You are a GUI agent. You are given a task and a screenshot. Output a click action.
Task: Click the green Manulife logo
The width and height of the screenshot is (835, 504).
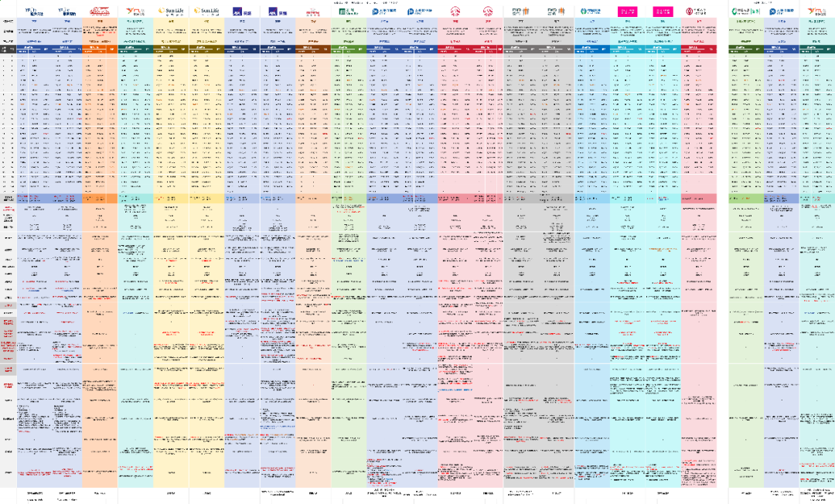(347, 12)
